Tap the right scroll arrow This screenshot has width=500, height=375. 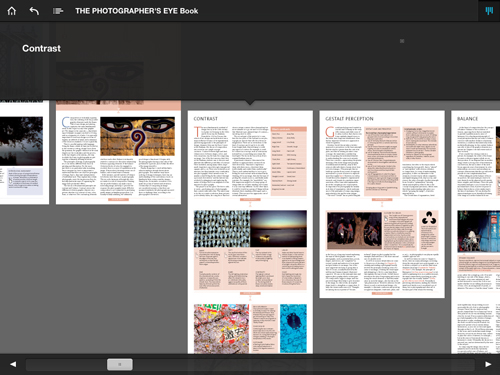488,364
